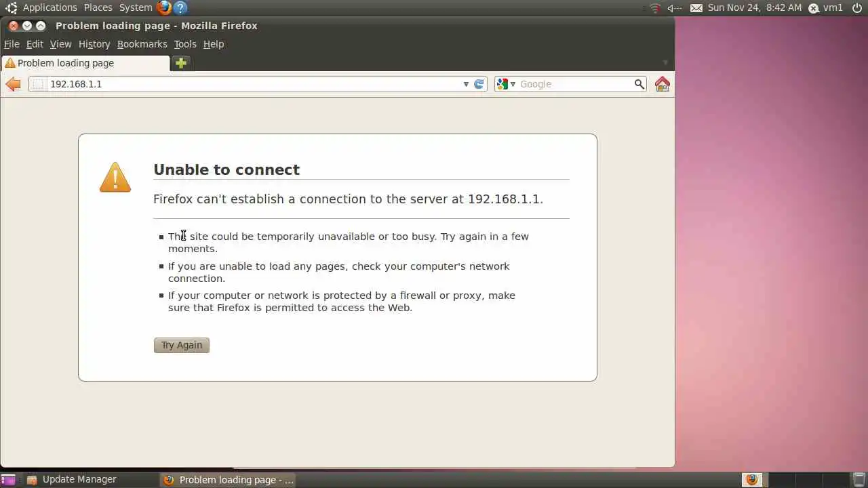Open the Firefox Help menu
This screenshot has height=488, width=868.
coord(214,44)
